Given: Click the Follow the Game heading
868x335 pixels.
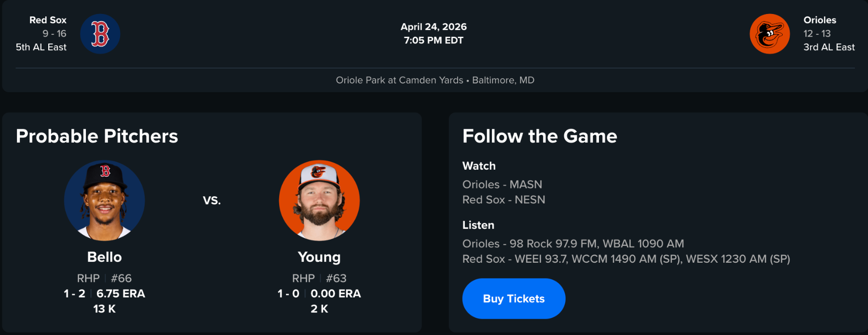Looking at the screenshot, I should pos(540,136).
